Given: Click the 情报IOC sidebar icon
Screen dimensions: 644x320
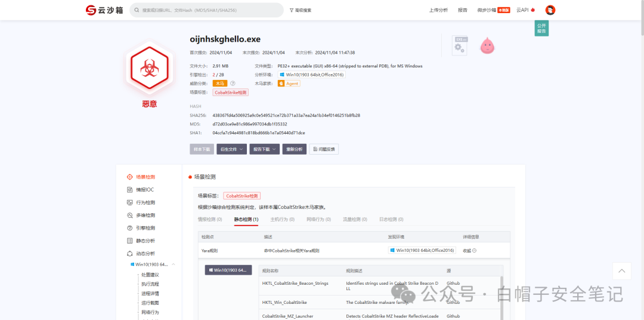Looking at the screenshot, I should point(129,190).
